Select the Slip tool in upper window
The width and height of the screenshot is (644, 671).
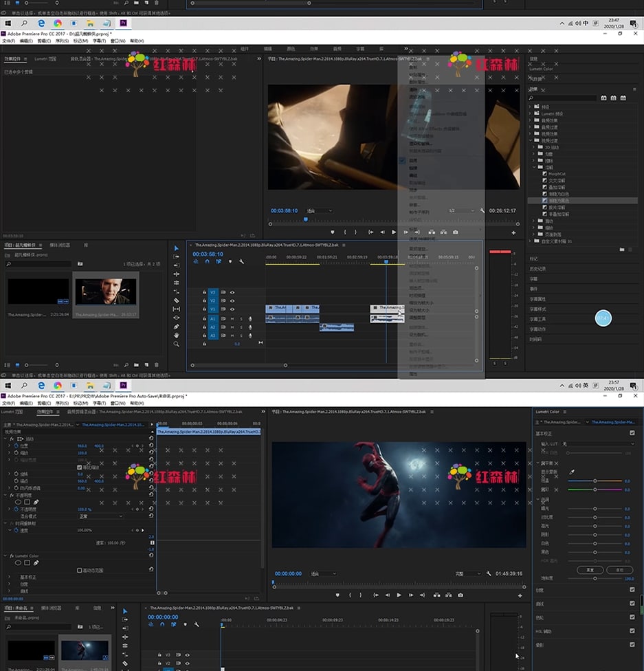(177, 309)
